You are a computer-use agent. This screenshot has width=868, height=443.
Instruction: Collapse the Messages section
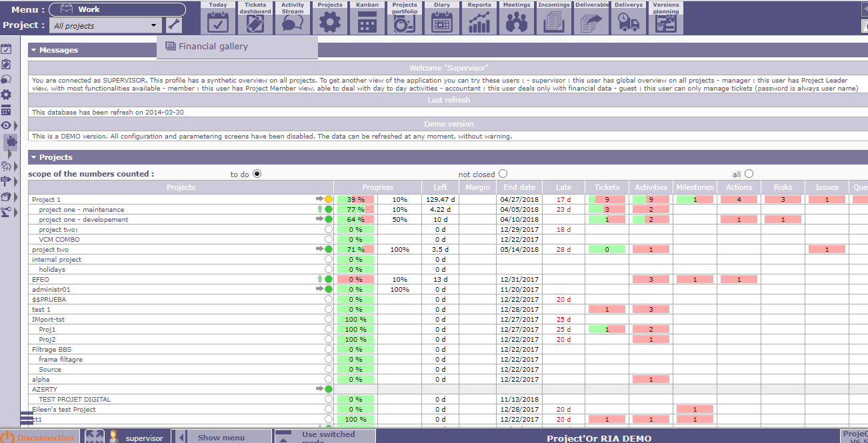33,50
